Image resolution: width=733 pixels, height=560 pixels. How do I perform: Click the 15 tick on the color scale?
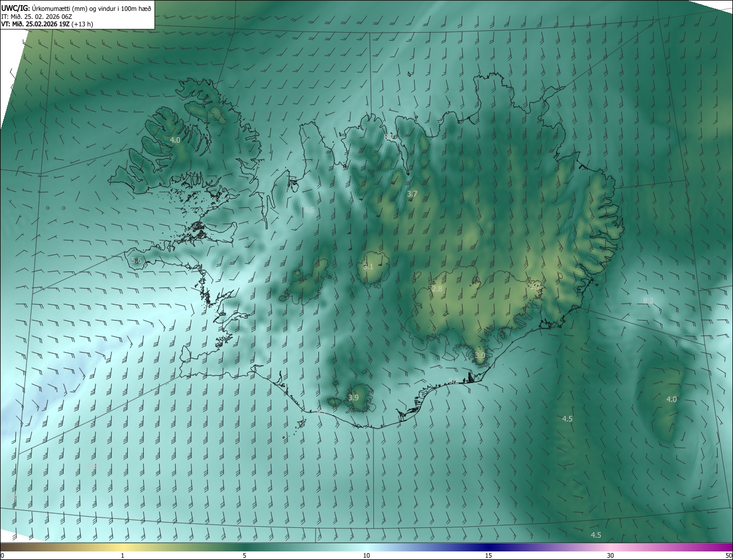tap(488, 555)
